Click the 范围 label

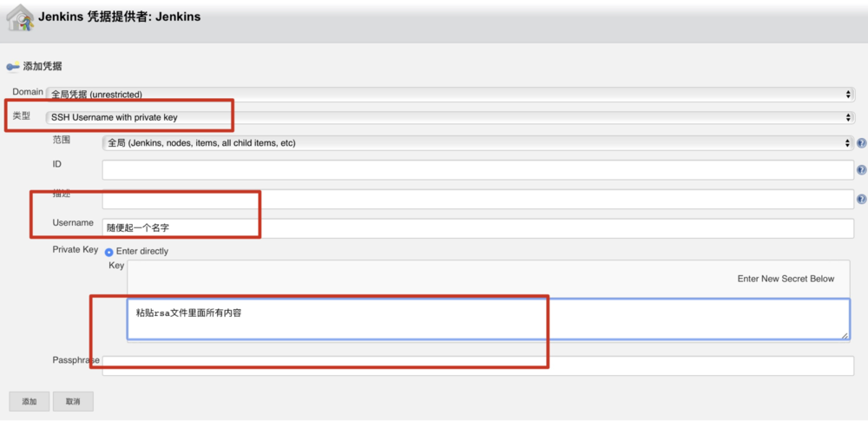tap(62, 140)
